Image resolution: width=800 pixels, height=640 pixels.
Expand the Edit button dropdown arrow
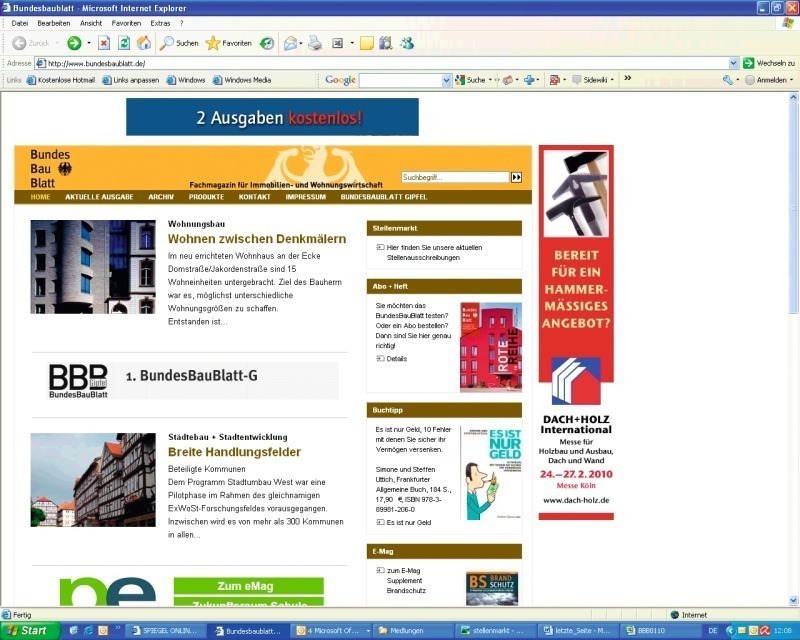coord(352,43)
